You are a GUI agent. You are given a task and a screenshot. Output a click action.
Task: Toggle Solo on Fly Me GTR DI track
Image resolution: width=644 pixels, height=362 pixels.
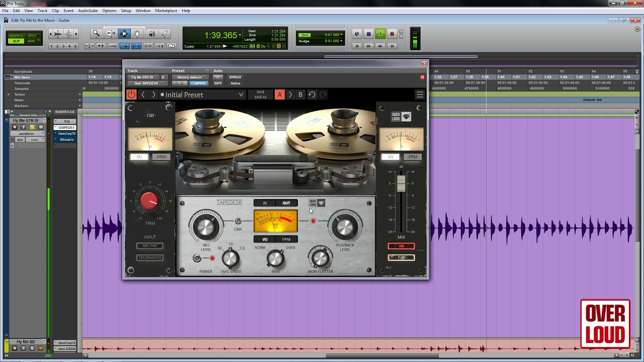pos(32,127)
